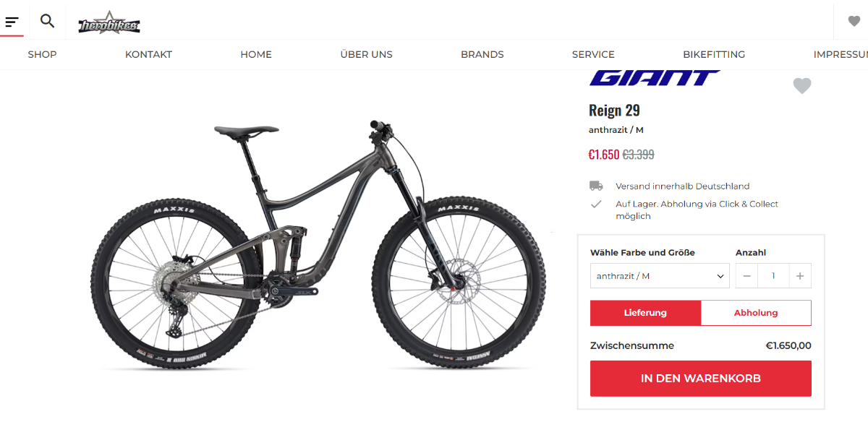Screen dimensions: 868x422
Task: Select the Lieferung delivery option
Action: click(645, 313)
